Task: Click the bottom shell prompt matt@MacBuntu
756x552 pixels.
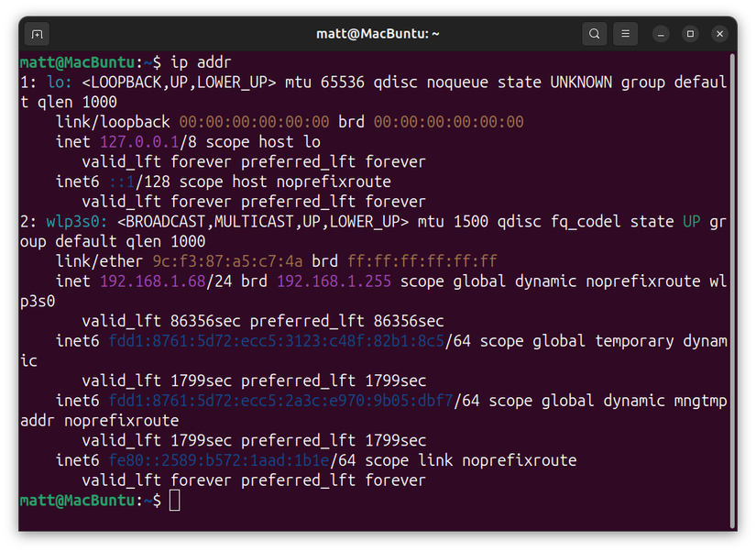Action: tap(78, 500)
